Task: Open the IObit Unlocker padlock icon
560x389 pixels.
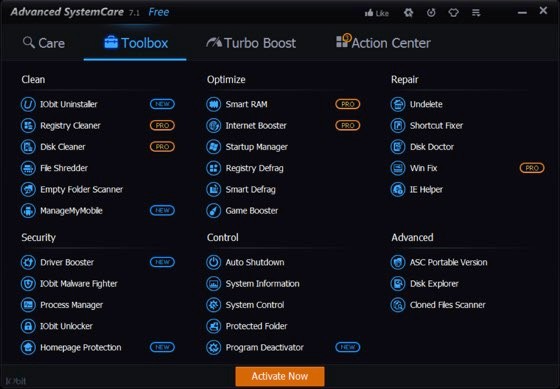Action: tap(28, 326)
